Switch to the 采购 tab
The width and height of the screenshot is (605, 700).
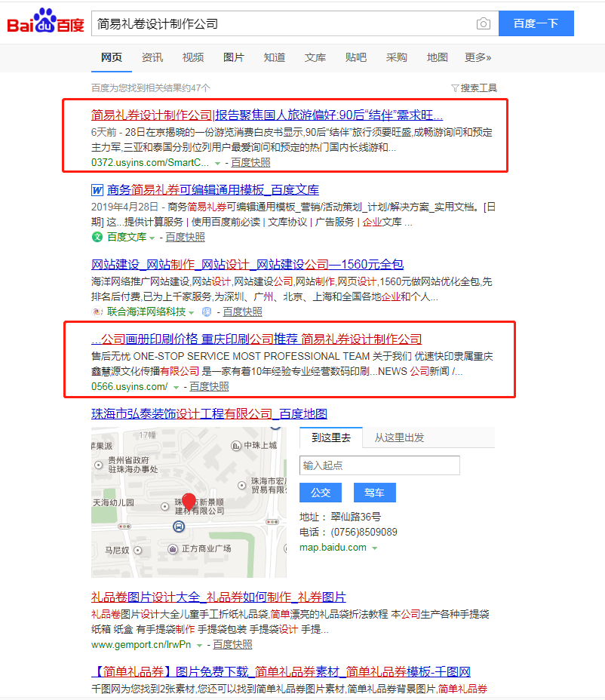tap(397, 57)
